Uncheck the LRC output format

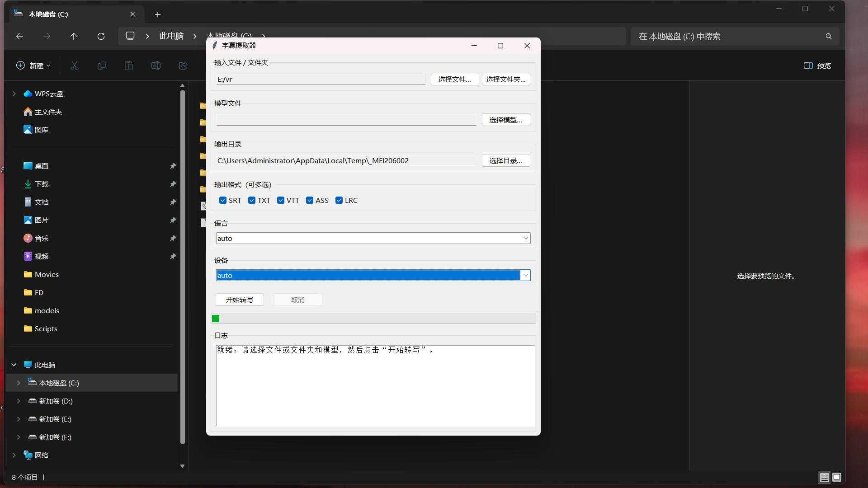click(x=339, y=200)
